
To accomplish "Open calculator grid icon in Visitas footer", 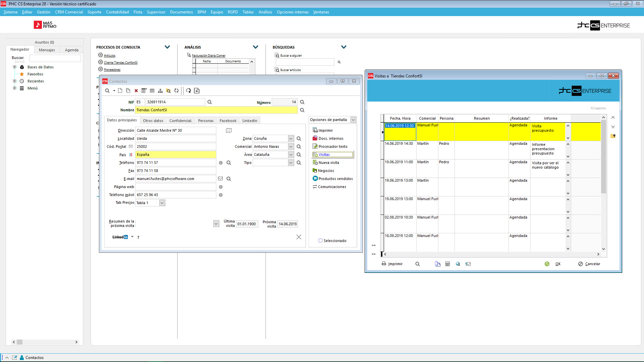I will pos(447,264).
